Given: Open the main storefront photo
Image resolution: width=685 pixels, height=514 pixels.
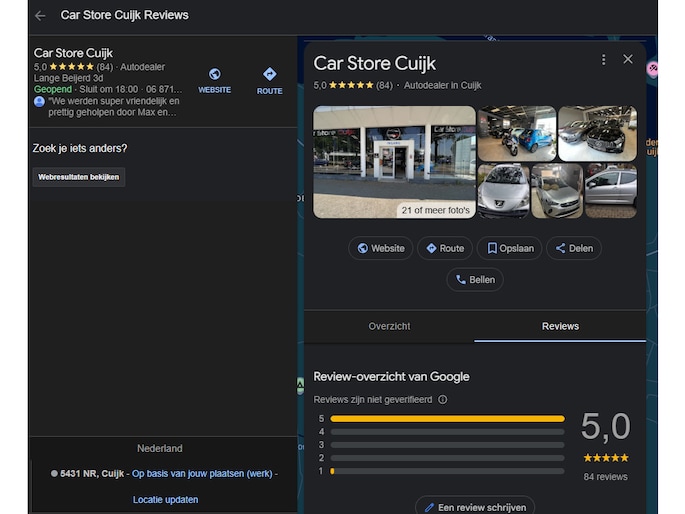Looking at the screenshot, I should coord(394,162).
